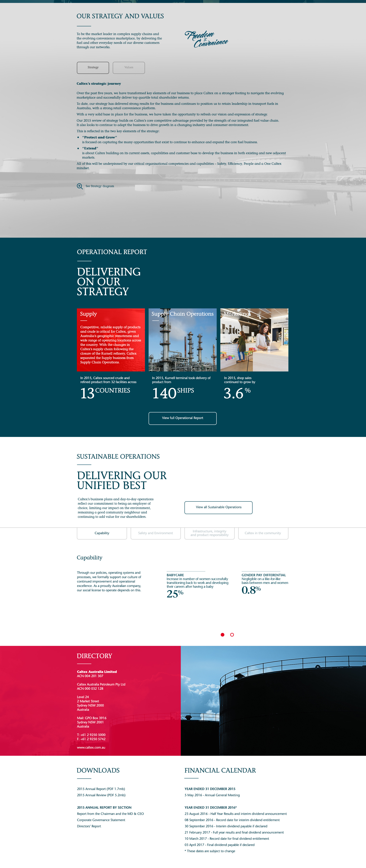Click 03 April 2017 final dividend entry

click(220, 845)
